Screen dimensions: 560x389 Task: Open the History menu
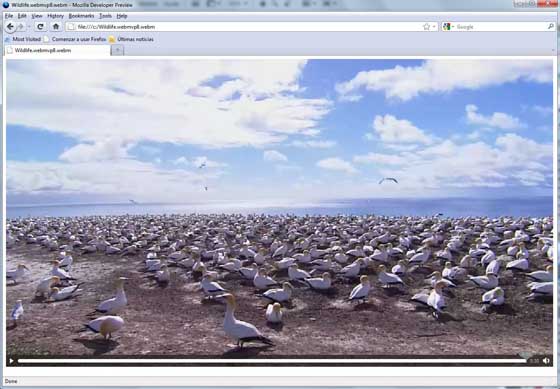coord(56,16)
